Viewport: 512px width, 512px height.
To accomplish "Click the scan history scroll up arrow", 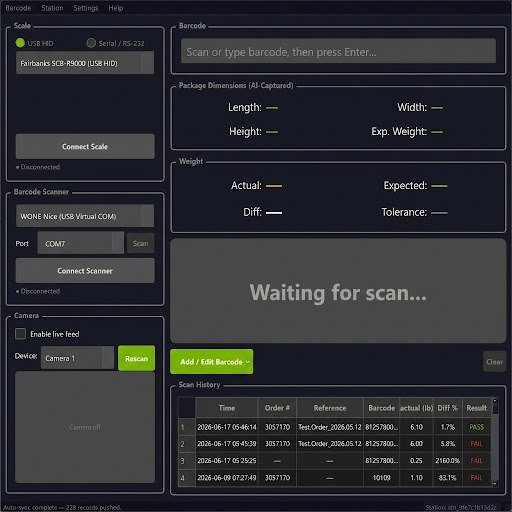I will click(495, 400).
